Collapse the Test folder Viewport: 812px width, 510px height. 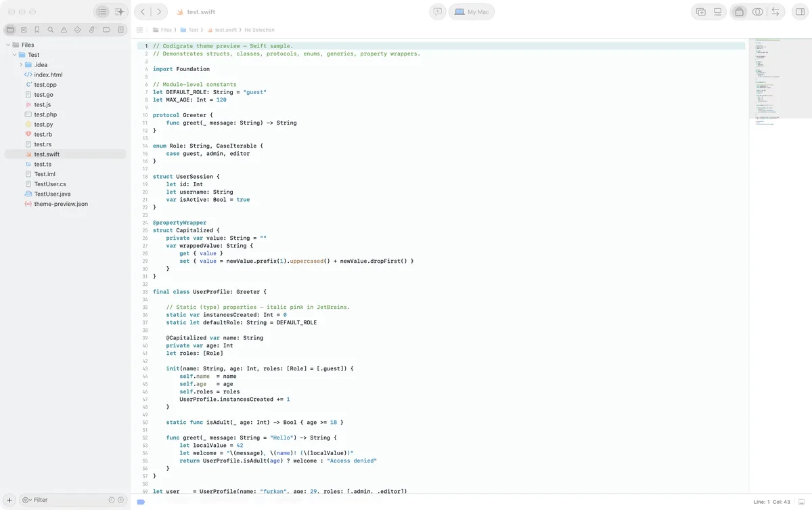[x=15, y=55]
